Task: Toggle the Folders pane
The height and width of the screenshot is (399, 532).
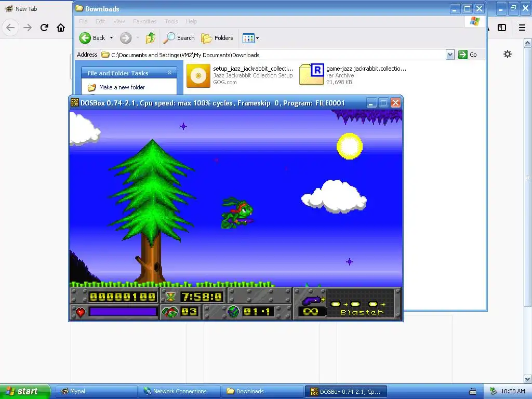Action: pyautogui.click(x=217, y=38)
